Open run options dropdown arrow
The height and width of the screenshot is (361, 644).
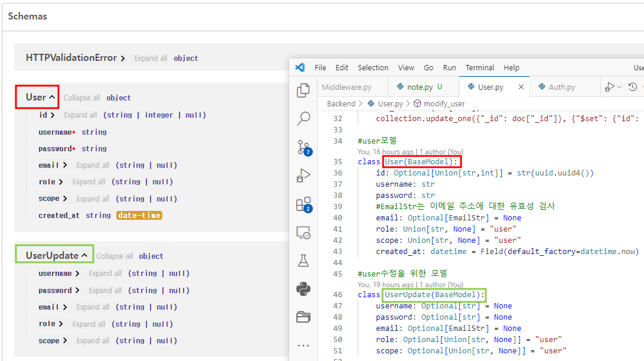(619, 87)
